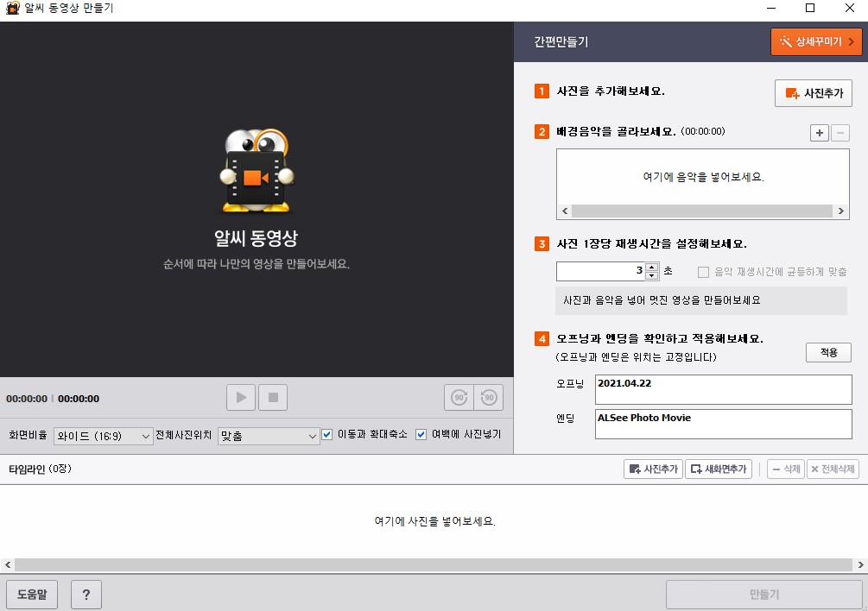Open 상세꾸미기 detailed editing mode
Viewport: 868px width, 611px height.
point(816,41)
